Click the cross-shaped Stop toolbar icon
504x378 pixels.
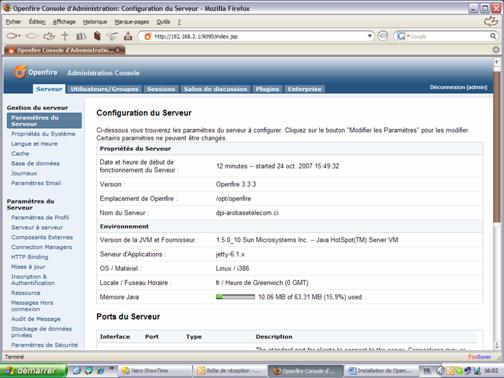pyautogui.click(x=65, y=36)
